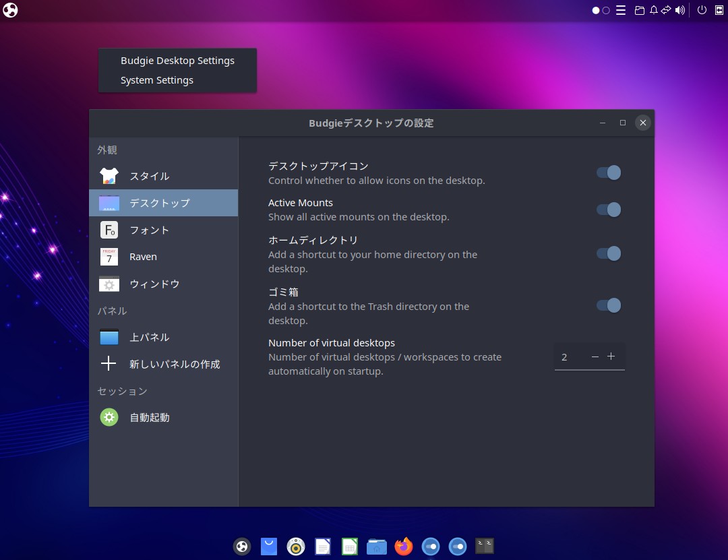Open the network arrows indicator
728x560 pixels.
click(666, 10)
